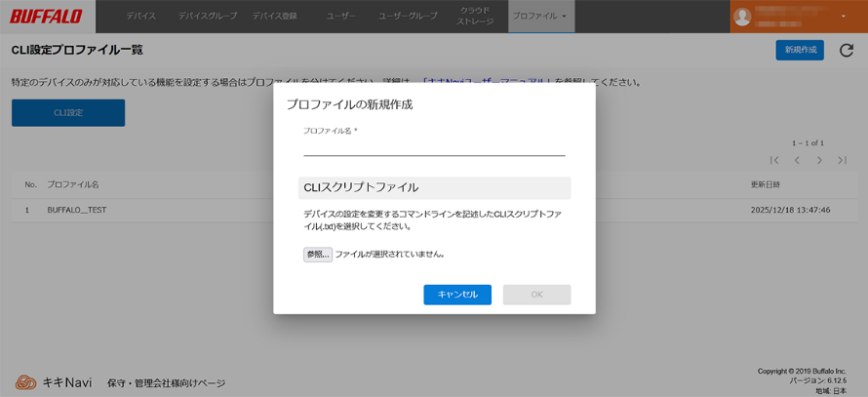Click the 新規作成 button

coord(799,50)
